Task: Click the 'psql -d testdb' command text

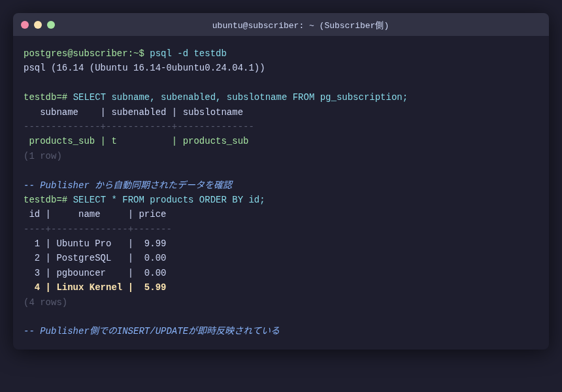Action: pos(188,54)
